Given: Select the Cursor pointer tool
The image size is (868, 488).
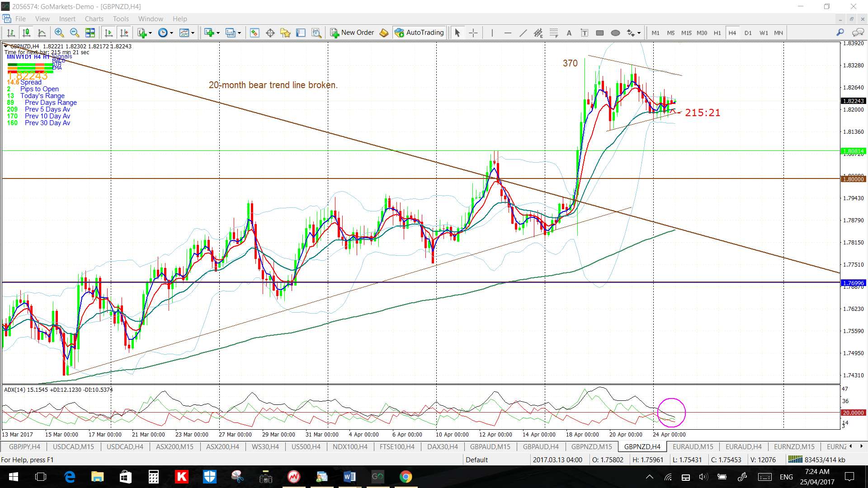Looking at the screenshot, I should 457,33.
